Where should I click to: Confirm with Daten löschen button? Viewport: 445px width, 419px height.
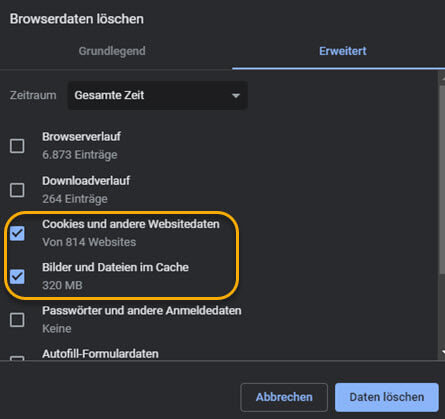387,397
